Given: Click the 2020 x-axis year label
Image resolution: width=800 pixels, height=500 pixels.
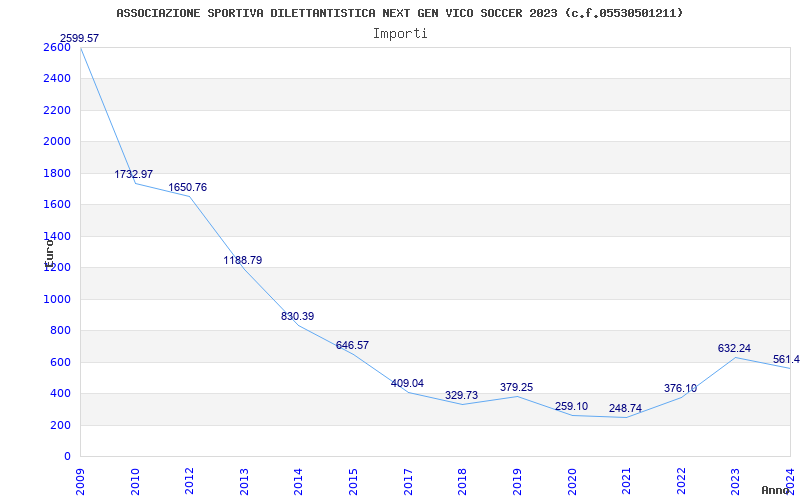Looking at the screenshot, I should 571,481.
